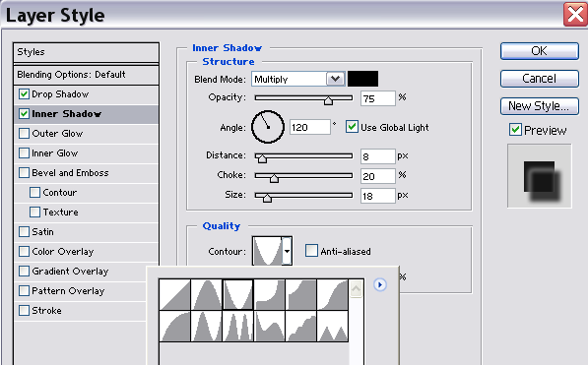This screenshot has width=588, height=365.
Task: Enable the Color Overlay checkbox
Action: tap(24, 251)
